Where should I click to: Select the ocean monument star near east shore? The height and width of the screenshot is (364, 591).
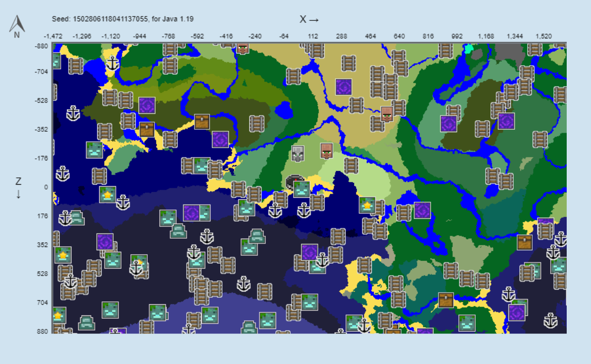367,205
